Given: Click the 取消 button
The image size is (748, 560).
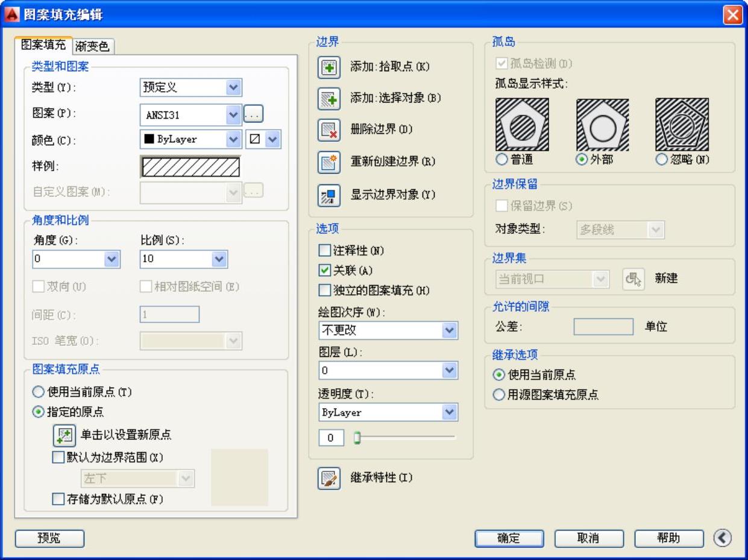Looking at the screenshot, I should click(x=589, y=538).
